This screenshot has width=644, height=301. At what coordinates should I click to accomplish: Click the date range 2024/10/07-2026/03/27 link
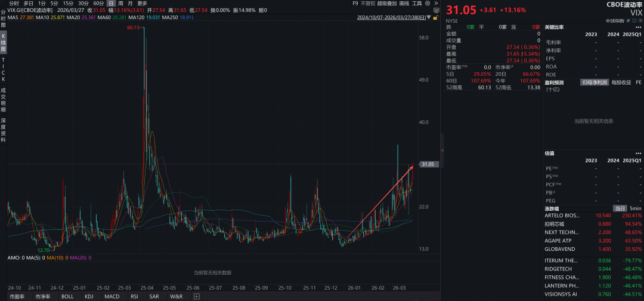click(x=391, y=18)
